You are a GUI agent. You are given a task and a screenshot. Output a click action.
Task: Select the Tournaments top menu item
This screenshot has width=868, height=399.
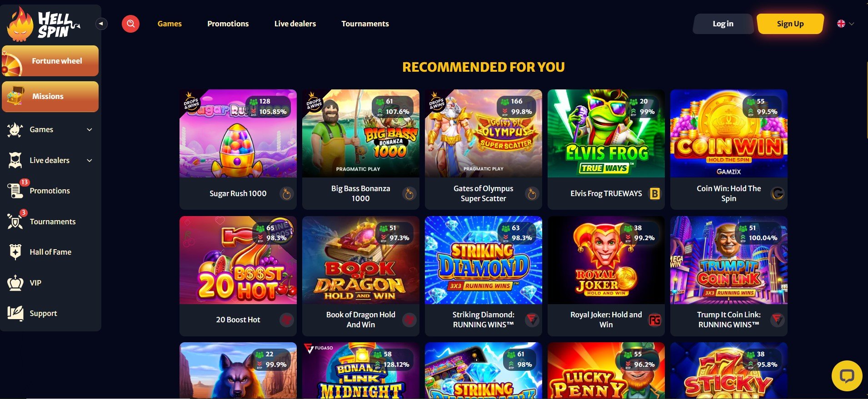tap(365, 24)
